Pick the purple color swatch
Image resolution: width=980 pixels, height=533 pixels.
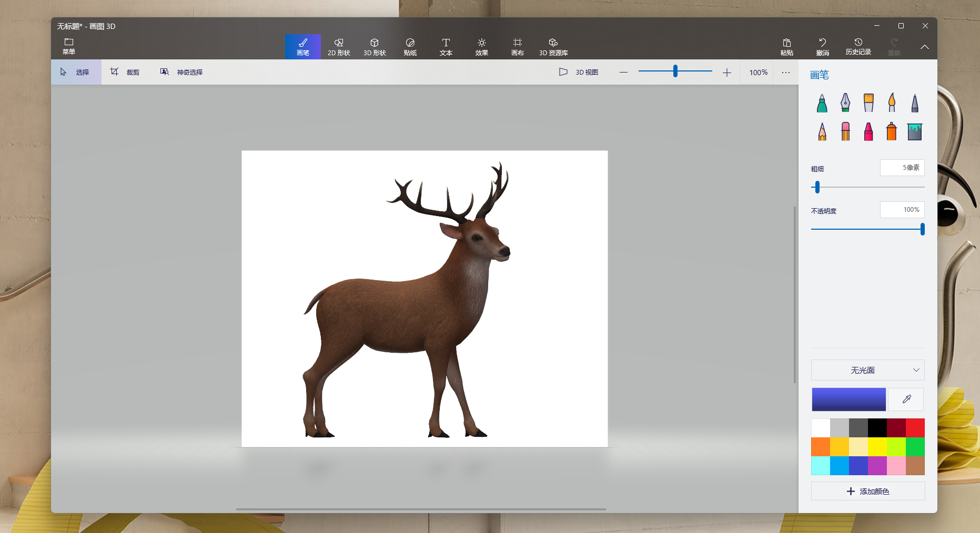pyautogui.click(x=877, y=466)
